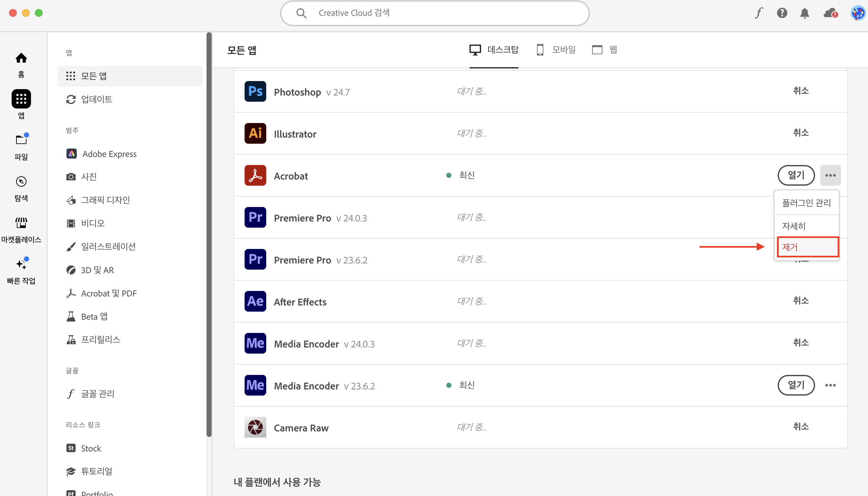Select 플러그인 관리 from the menu

806,203
